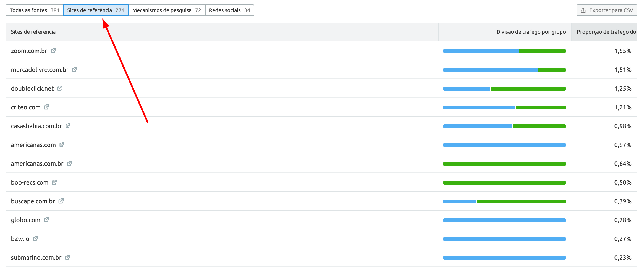644x273 pixels.
Task: Select the 0,50% traffic share value
Action: point(623,182)
